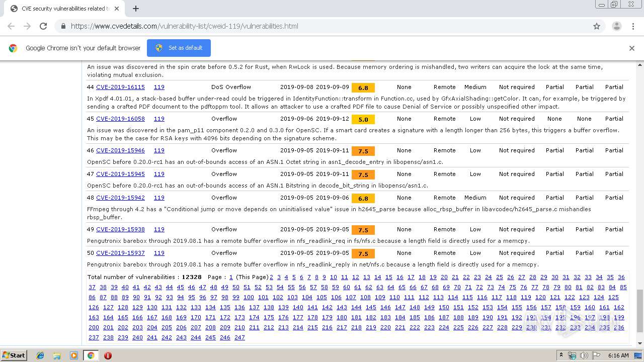This screenshot has width=644, height=362.
Task: Show hidden system tray icons
Action: pyautogui.click(x=561, y=355)
